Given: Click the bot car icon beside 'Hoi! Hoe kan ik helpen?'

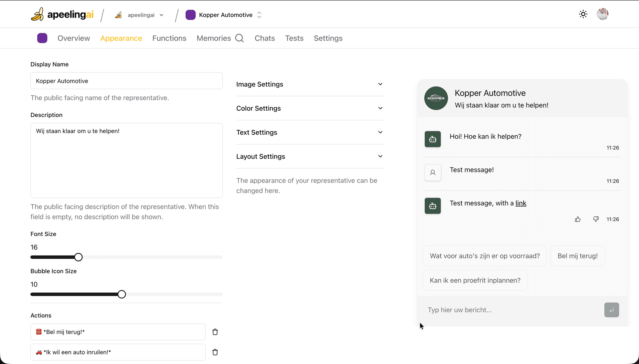Looking at the screenshot, I should tap(432, 139).
